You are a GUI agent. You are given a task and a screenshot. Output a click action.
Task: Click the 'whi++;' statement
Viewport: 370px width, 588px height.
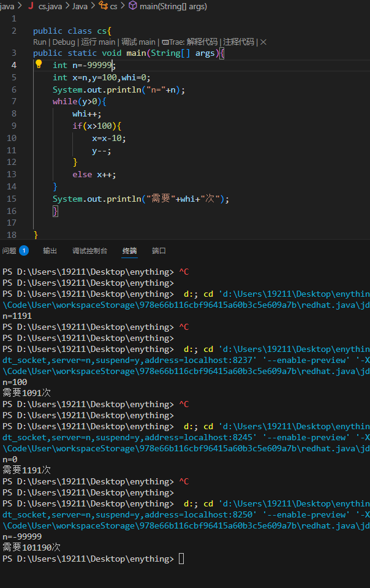87,113
